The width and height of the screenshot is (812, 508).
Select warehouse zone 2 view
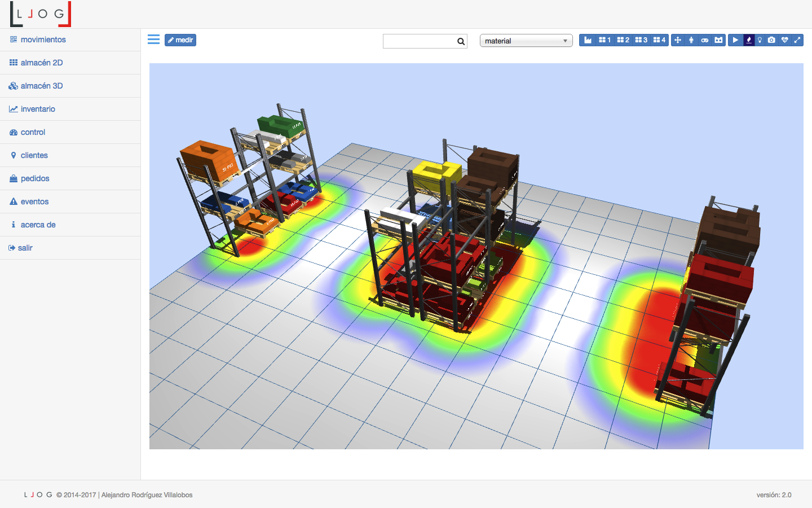623,40
